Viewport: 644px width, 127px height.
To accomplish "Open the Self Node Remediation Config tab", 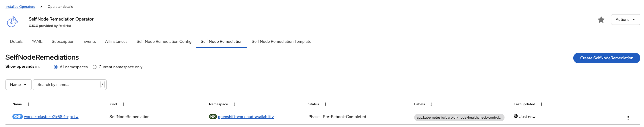I will point(164,42).
